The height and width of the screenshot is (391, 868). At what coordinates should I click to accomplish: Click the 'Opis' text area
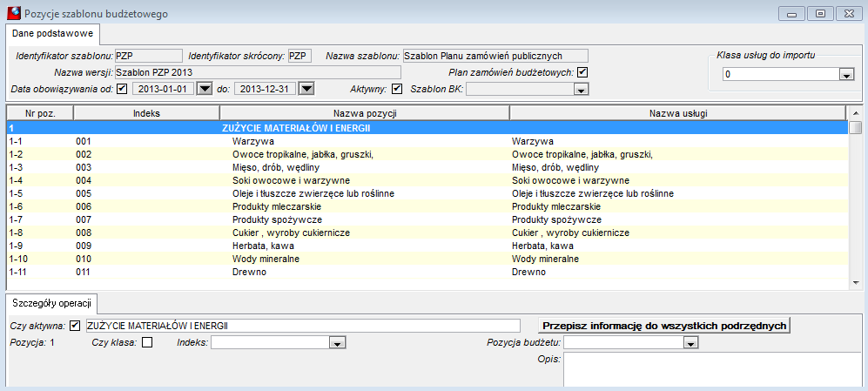712,370
